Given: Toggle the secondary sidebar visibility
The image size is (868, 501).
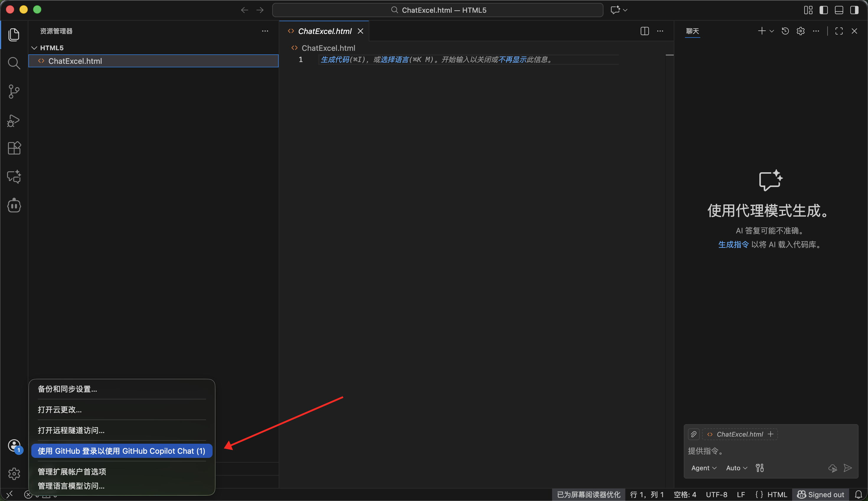Looking at the screenshot, I should (x=854, y=10).
